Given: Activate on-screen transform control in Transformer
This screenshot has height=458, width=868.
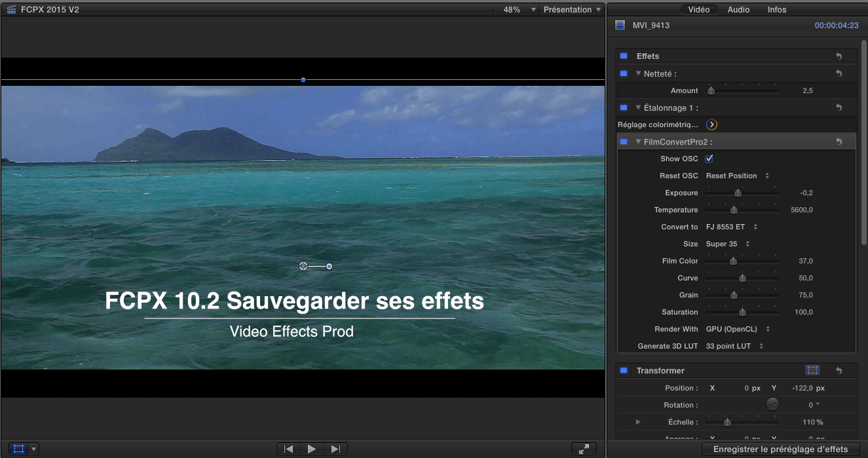Looking at the screenshot, I should click(x=812, y=371).
